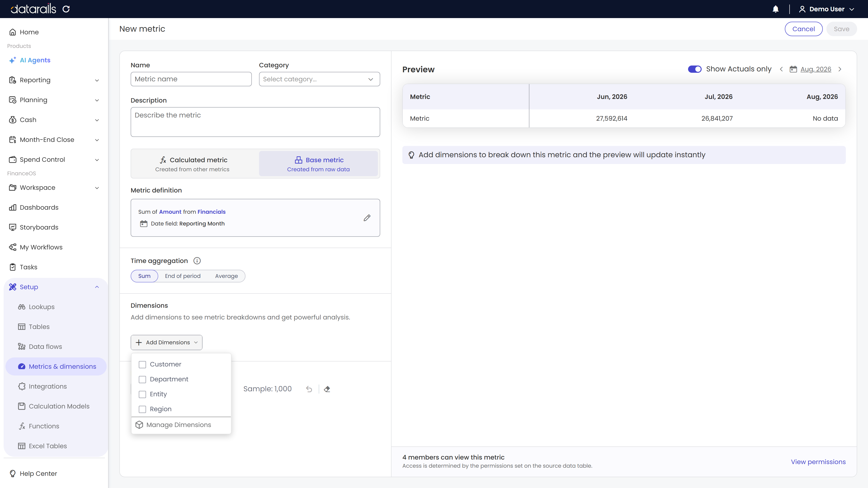Open the Add Dimensions dropdown
868x488 pixels.
tap(166, 343)
